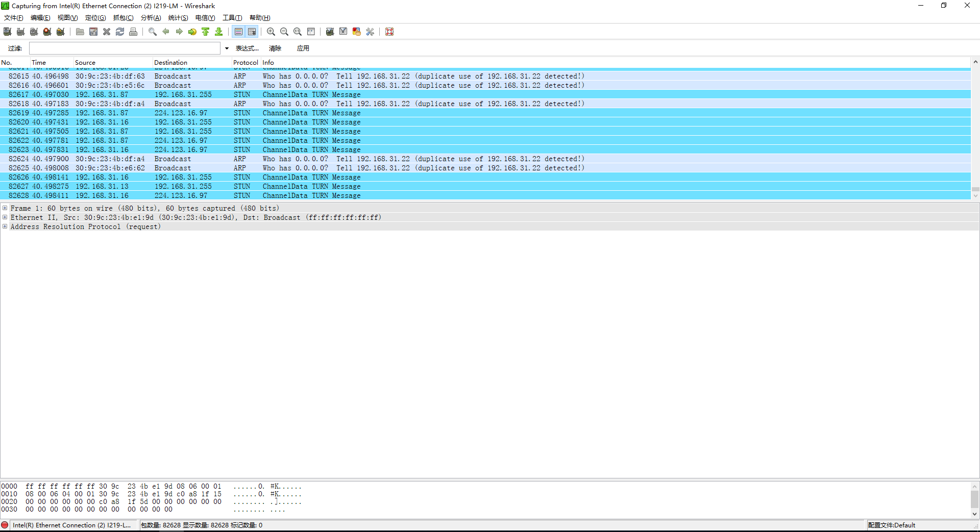Open Wireshark preferences

[370, 32]
